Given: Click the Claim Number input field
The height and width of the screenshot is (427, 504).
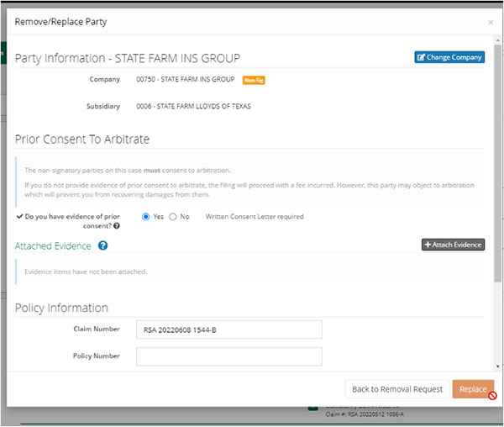Looking at the screenshot, I should coord(229,329).
